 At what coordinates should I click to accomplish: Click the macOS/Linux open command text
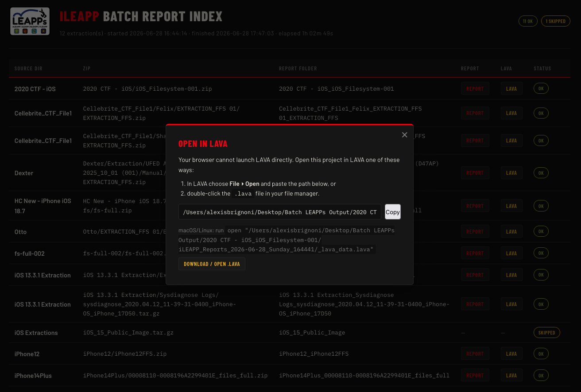(x=286, y=240)
